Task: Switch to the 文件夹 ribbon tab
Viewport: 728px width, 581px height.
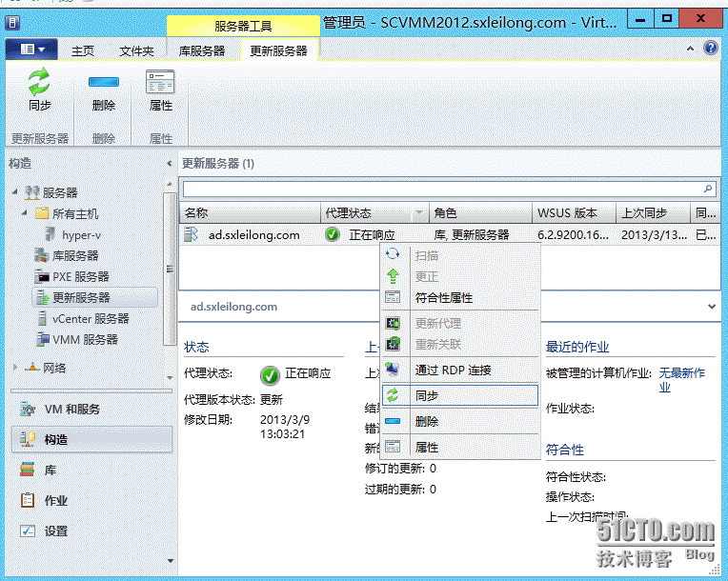Action: (x=136, y=50)
